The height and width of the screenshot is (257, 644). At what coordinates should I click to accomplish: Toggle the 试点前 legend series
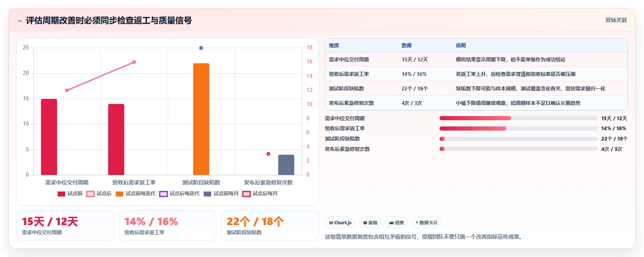[x=70, y=194]
